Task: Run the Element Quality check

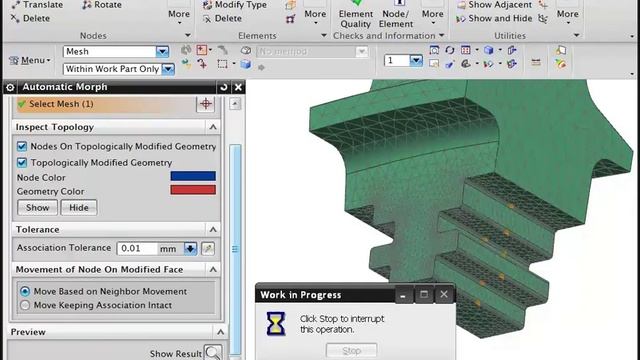Action: coord(356,15)
